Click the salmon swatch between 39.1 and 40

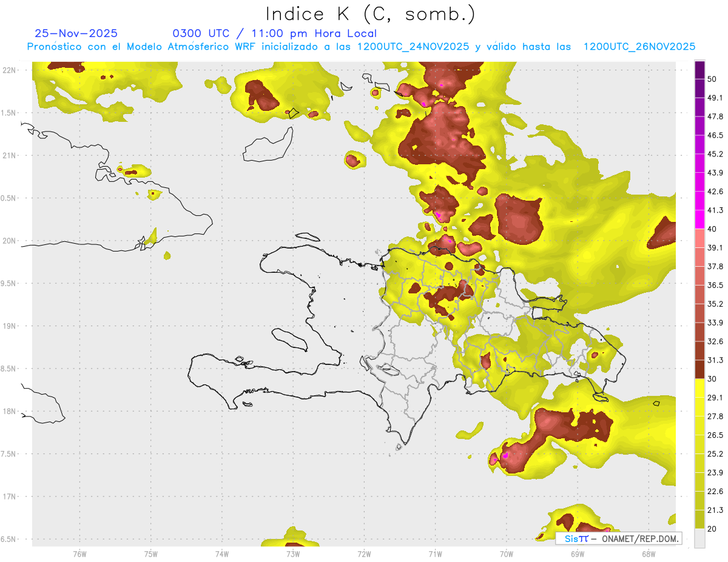pos(700,238)
